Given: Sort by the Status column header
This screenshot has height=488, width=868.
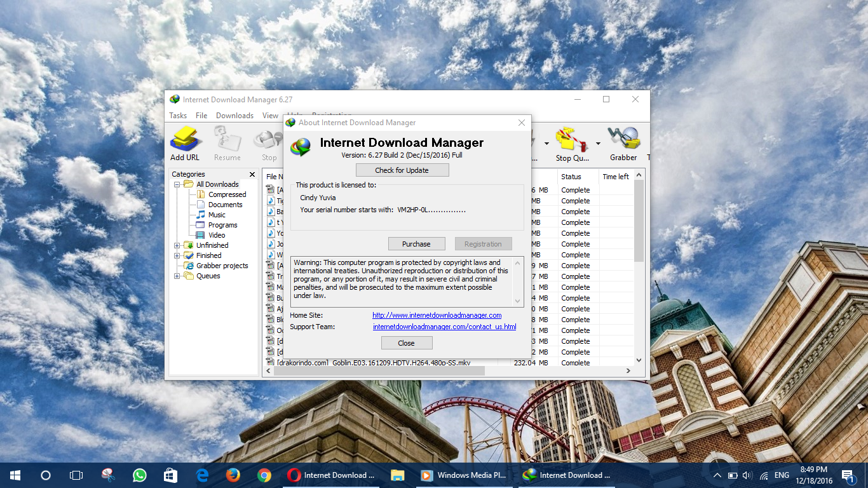Looking at the screenshot, I should (x=578, y=177).
